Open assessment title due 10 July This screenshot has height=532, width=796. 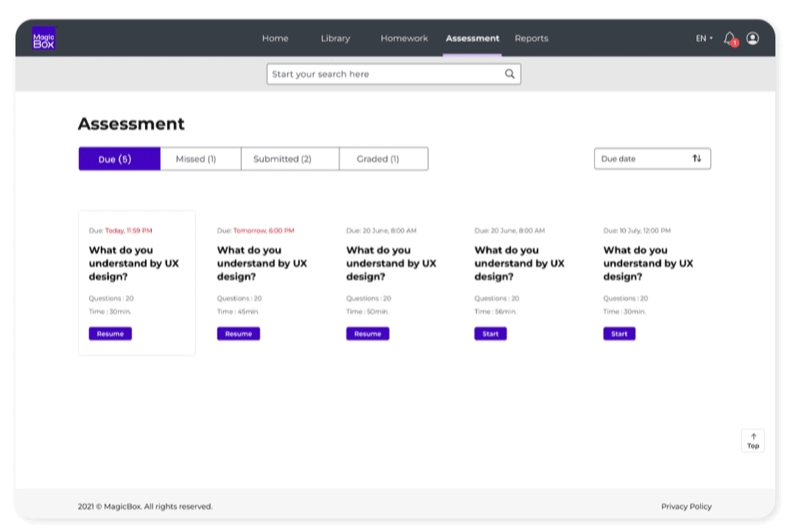(x=649, y=263)
